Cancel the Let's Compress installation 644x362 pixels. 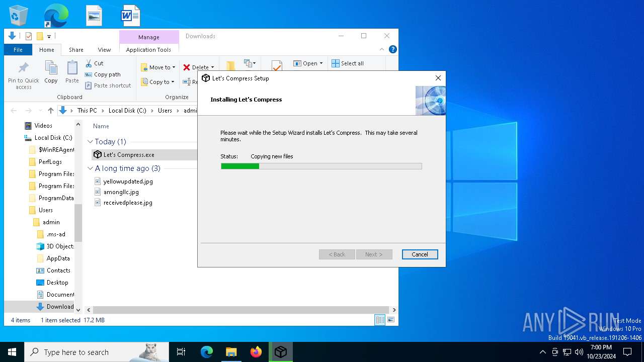(x=420, y=254)
